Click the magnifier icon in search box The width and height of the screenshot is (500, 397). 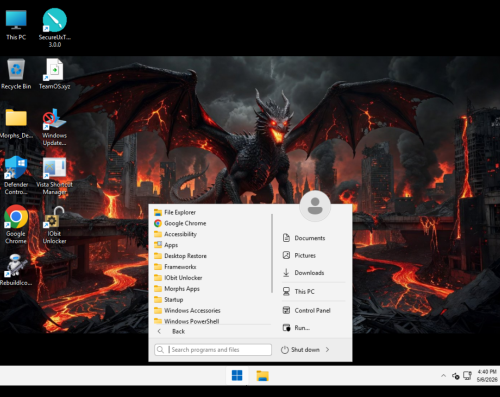click(160, 350)
